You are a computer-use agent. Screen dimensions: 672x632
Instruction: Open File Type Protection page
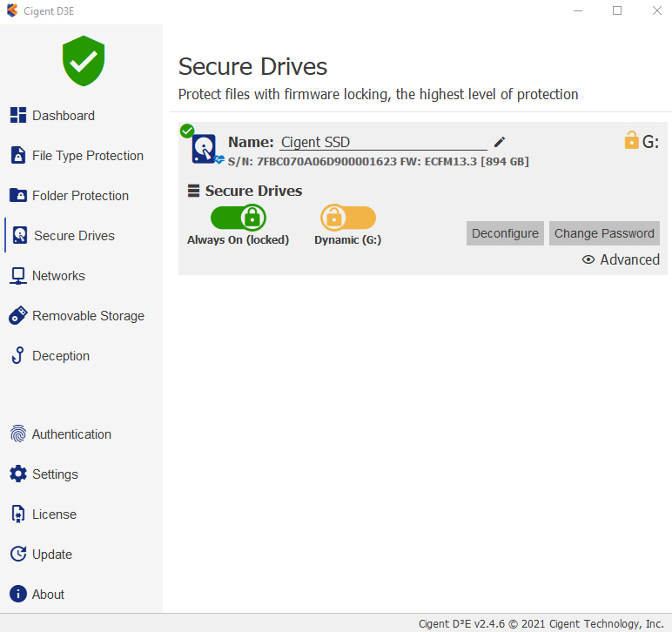tap(88, 156)
